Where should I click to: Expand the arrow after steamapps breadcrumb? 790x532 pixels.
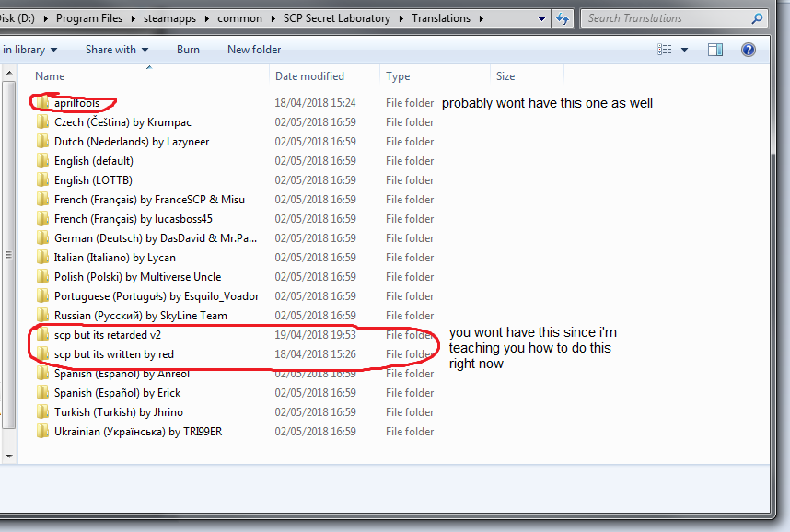pos(206,18)
